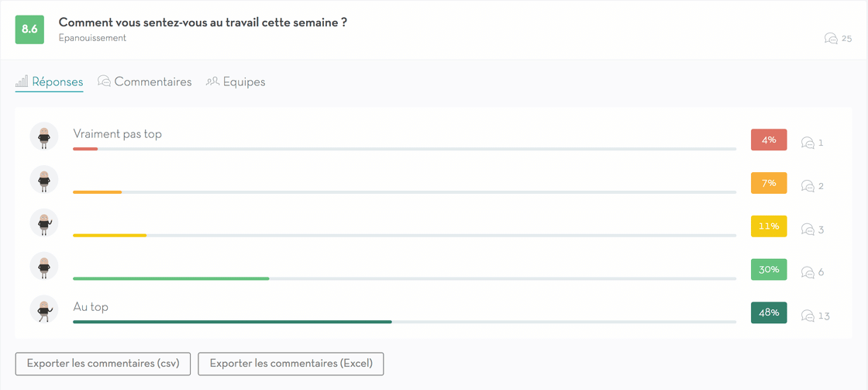Switch to the Réponses tab
868x390 pixels.
coord(50,82)
